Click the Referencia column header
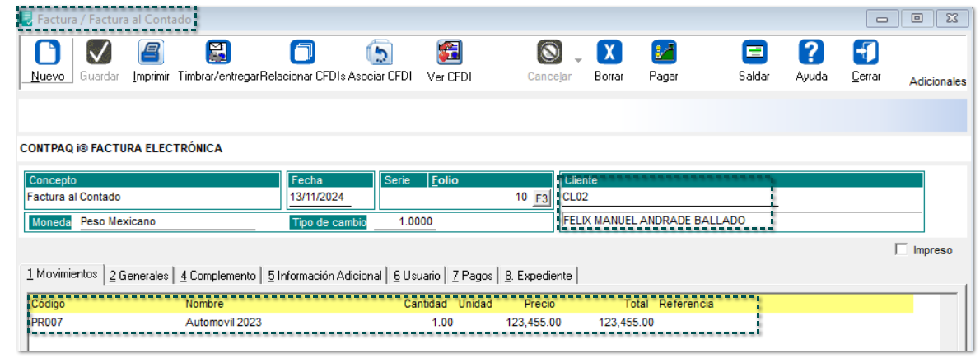Screen dimensions: 980x358 686,305
